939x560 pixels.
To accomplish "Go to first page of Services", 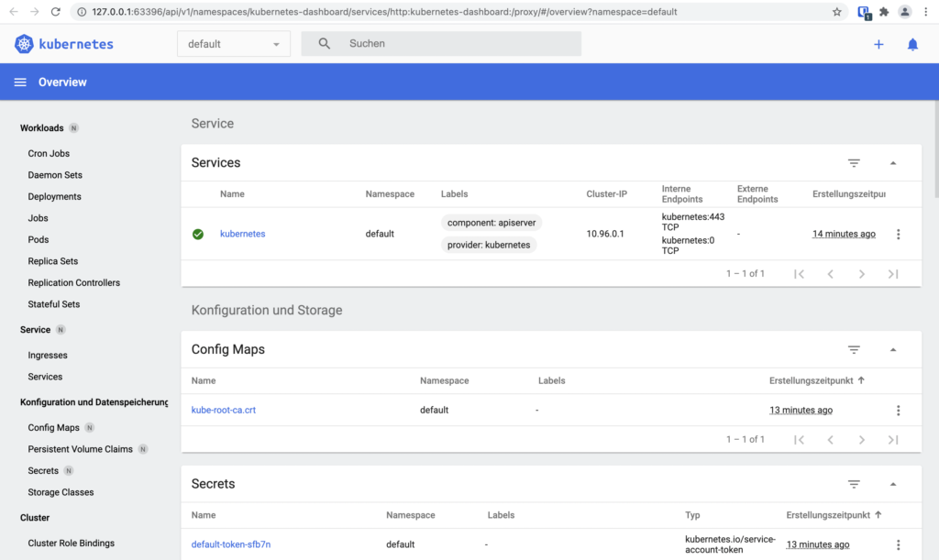I will click(x=799, y=274).
